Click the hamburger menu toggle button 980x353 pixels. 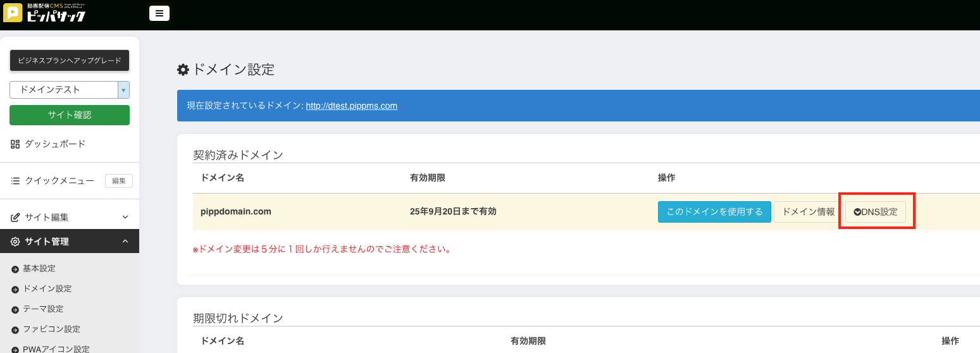pos(159,13)
